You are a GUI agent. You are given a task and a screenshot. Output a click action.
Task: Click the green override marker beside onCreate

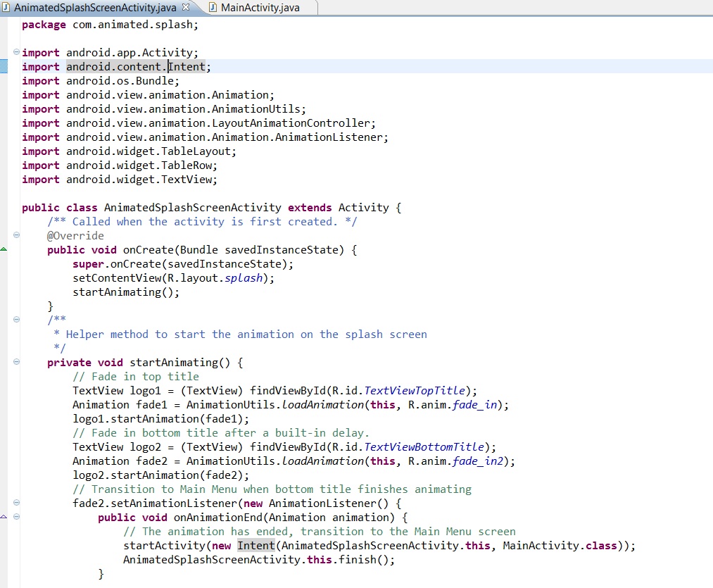[x=5, y=249]
